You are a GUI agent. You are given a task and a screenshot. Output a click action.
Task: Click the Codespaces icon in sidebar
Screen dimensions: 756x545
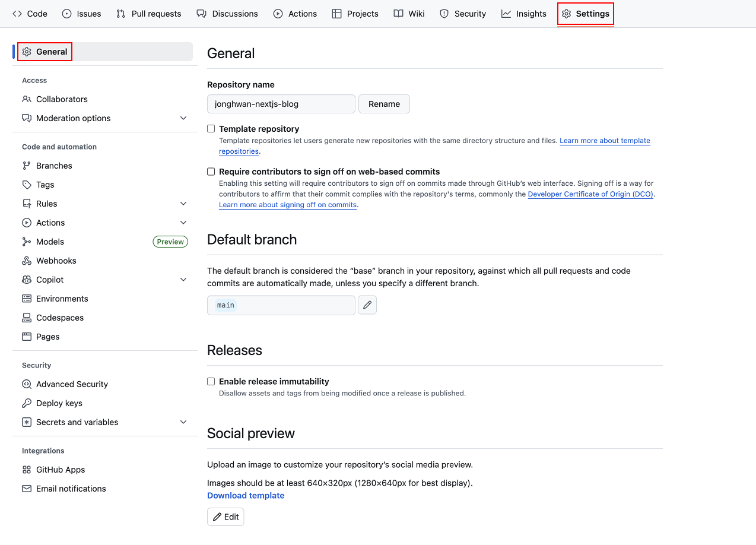(x=27, y=318)
